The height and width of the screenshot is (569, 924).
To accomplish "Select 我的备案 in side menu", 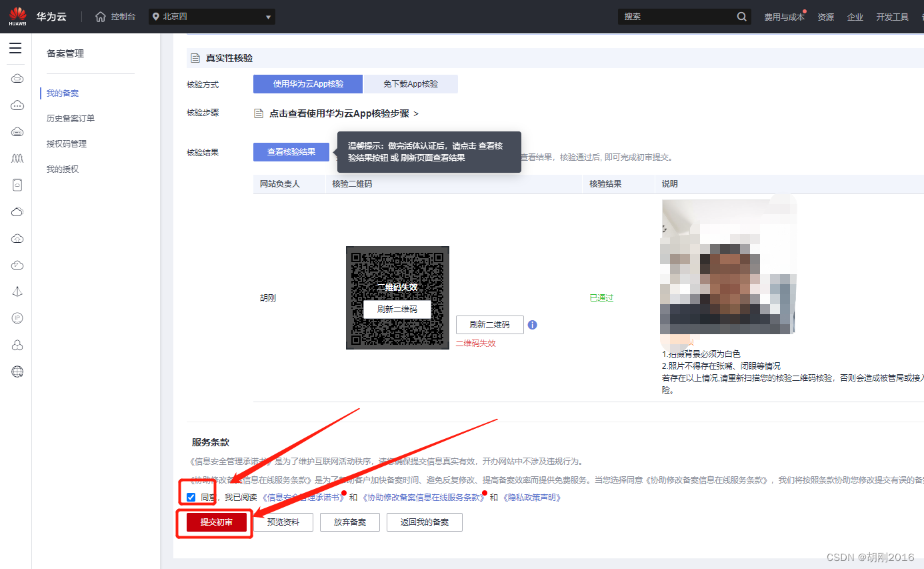I will [x=63, y=93].
